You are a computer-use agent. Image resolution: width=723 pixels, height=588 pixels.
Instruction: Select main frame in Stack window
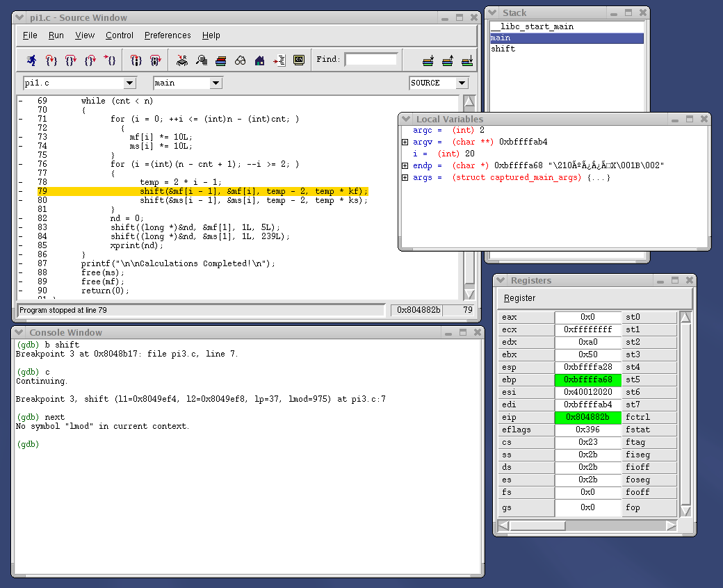coord(567,38)
